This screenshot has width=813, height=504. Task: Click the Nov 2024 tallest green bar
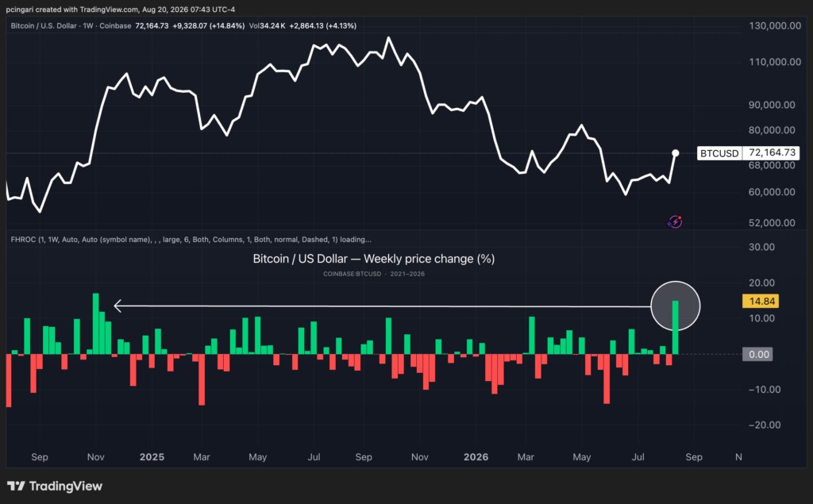pyautogui.click(x=96, y=324)
